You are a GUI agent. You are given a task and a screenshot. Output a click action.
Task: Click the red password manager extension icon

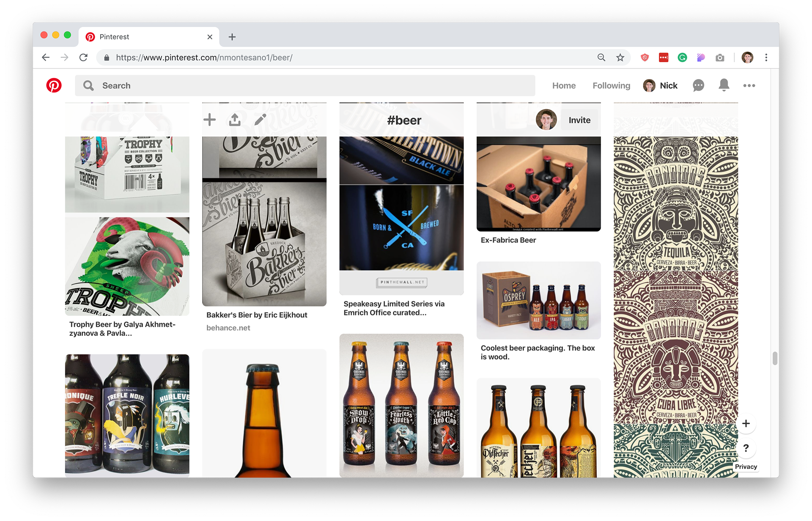click(x=663, y=58)
